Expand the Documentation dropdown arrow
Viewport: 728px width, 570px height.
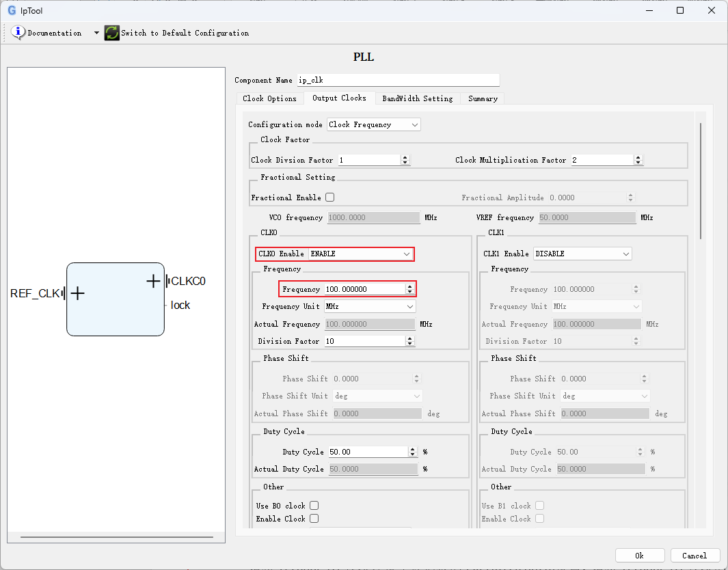tap(96, 33)
